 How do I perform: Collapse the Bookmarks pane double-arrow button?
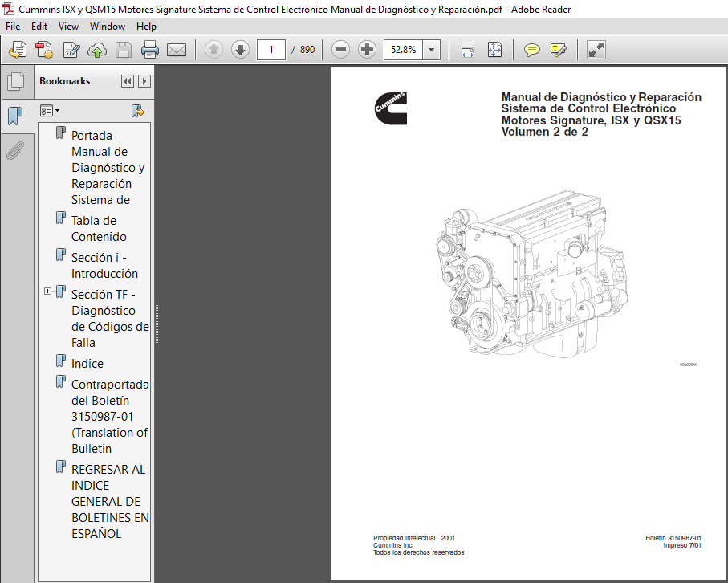coord(127,81)
